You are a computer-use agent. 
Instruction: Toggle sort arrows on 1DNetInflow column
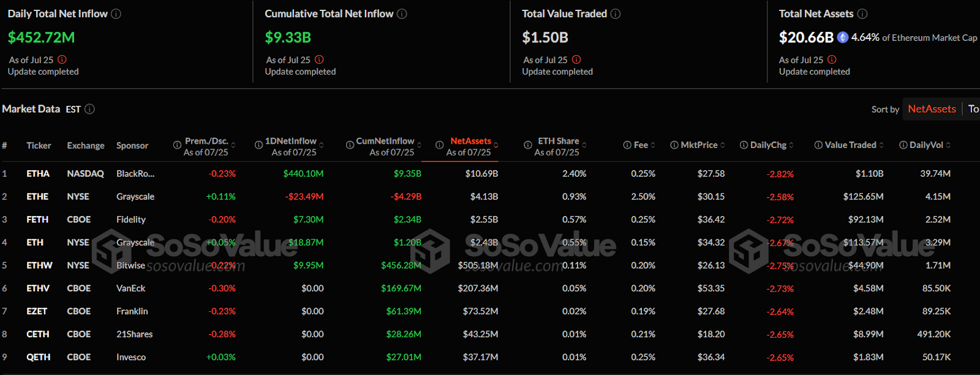[322, 145]
